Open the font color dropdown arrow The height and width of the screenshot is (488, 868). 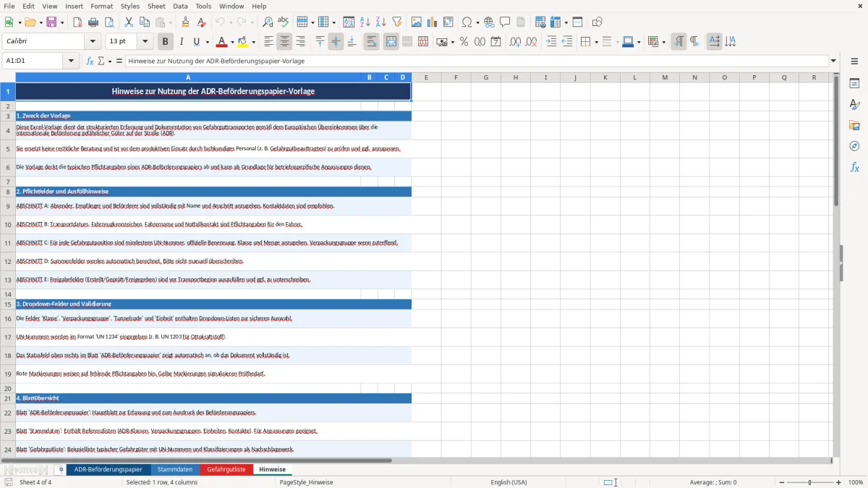[x=233, y=42]
